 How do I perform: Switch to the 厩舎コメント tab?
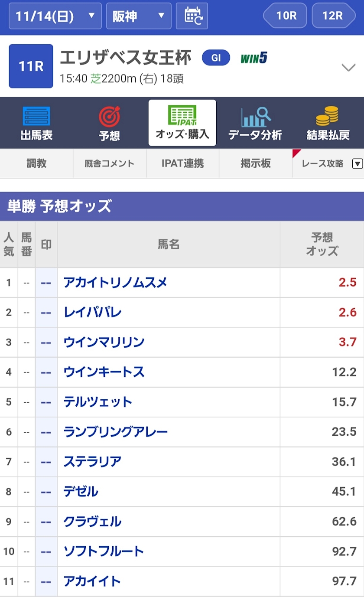coord(110,163)
